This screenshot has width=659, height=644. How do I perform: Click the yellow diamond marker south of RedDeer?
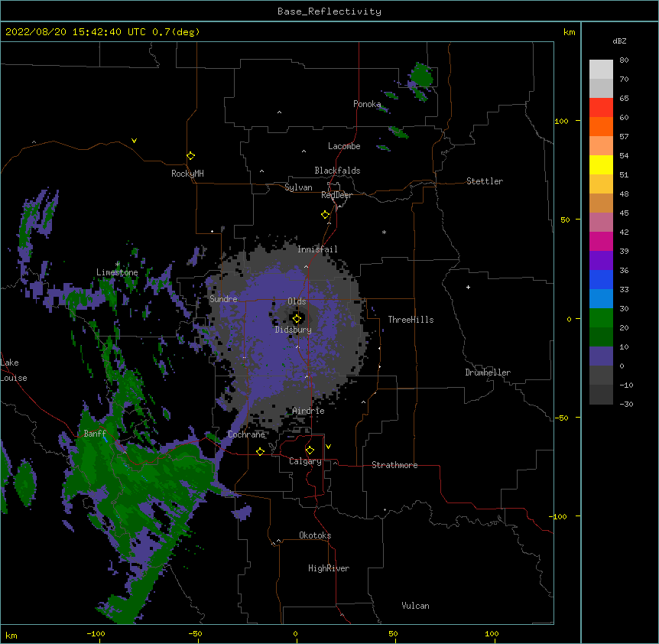pos(326,215)
